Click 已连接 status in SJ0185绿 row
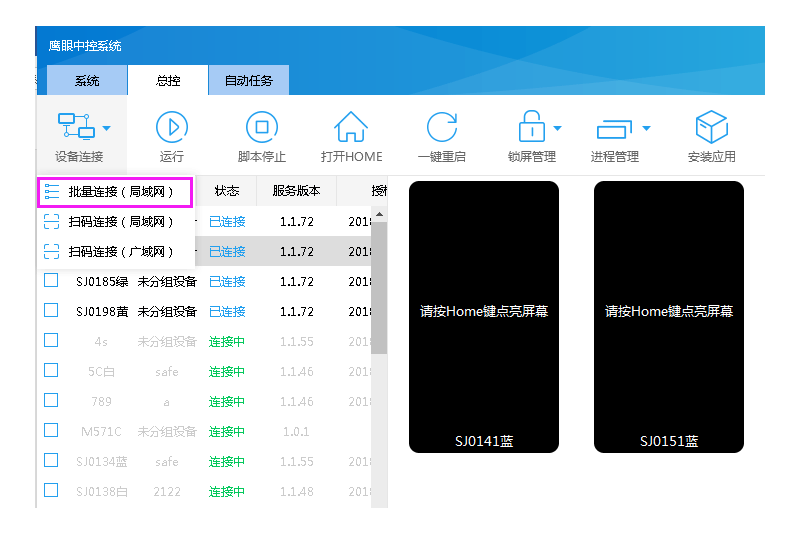The image size is (800, 533). [228, 282]
